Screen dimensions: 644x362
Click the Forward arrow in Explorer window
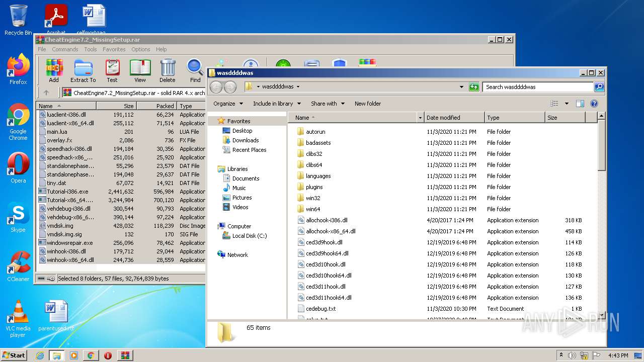pos(230,87)
